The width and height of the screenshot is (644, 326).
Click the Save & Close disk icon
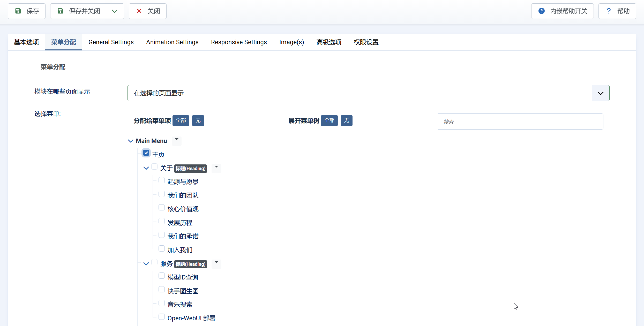click(x=61, y=11)
